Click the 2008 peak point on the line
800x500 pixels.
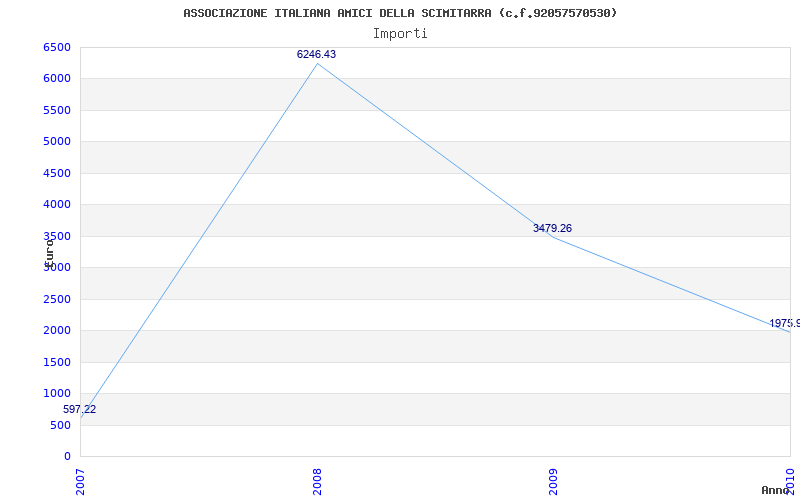pos(317,64)
